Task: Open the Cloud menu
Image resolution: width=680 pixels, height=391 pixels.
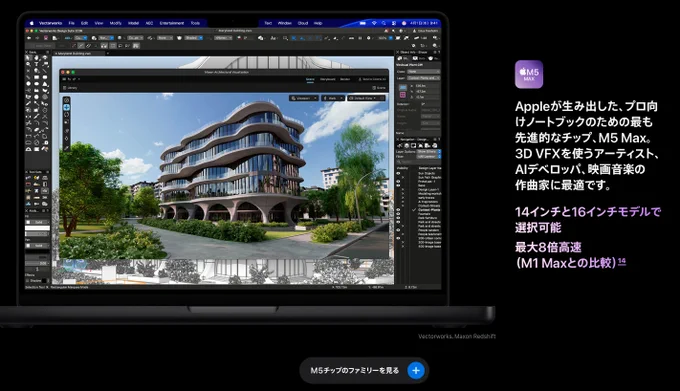Action: pos(303,23)
